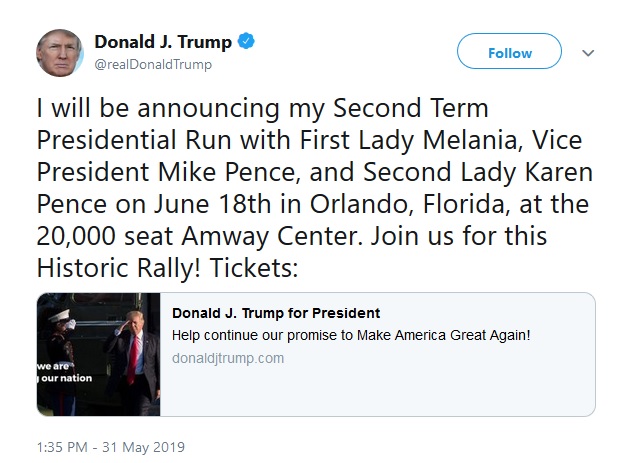Click the 31 May 2019 date text
This screenshot has width=630, height=463.
point(143,447)
